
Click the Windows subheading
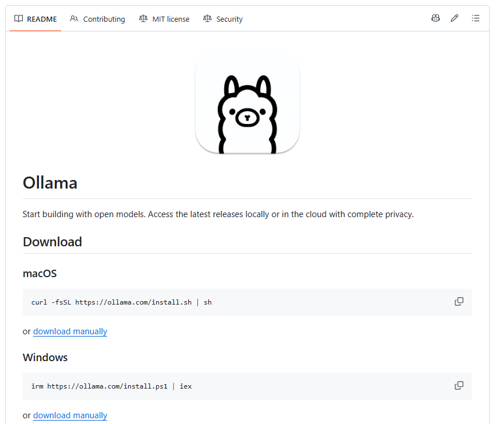pos(45,358)
